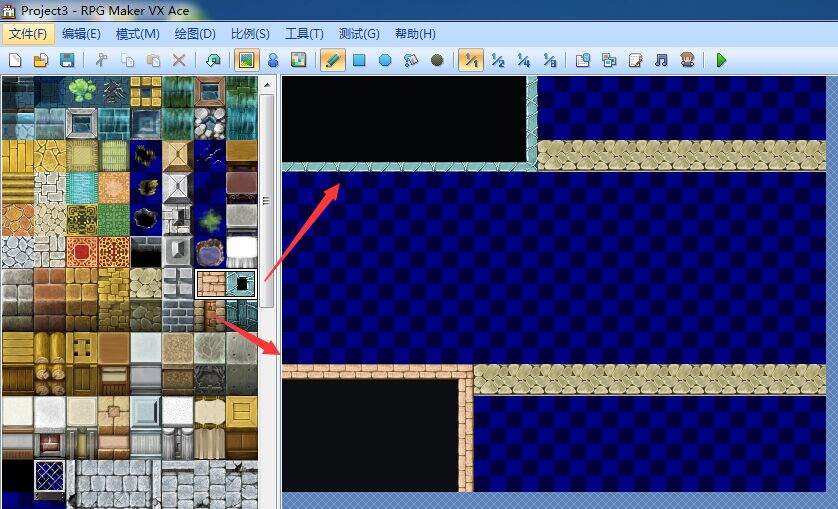Delete with the red X toolbar icon
The height and width of the screenshot is (509, 838).
179,60
